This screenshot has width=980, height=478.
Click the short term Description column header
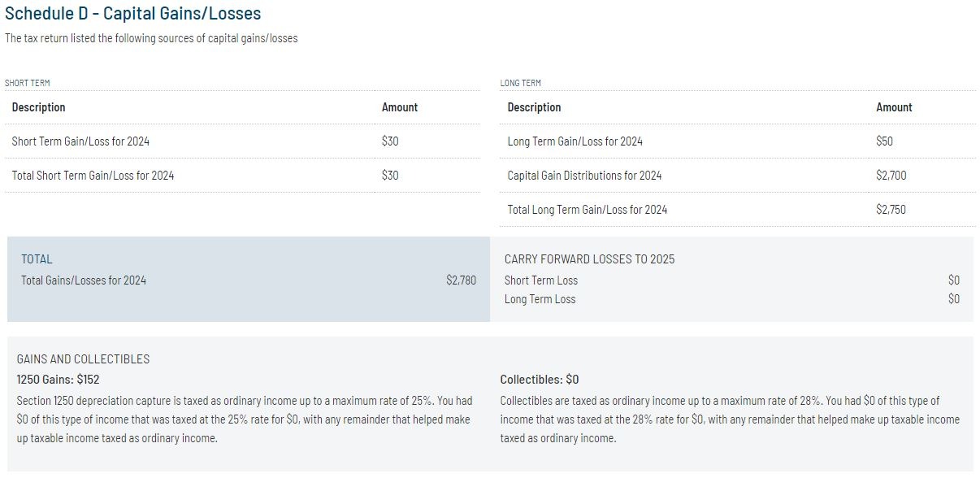(38, 107)
